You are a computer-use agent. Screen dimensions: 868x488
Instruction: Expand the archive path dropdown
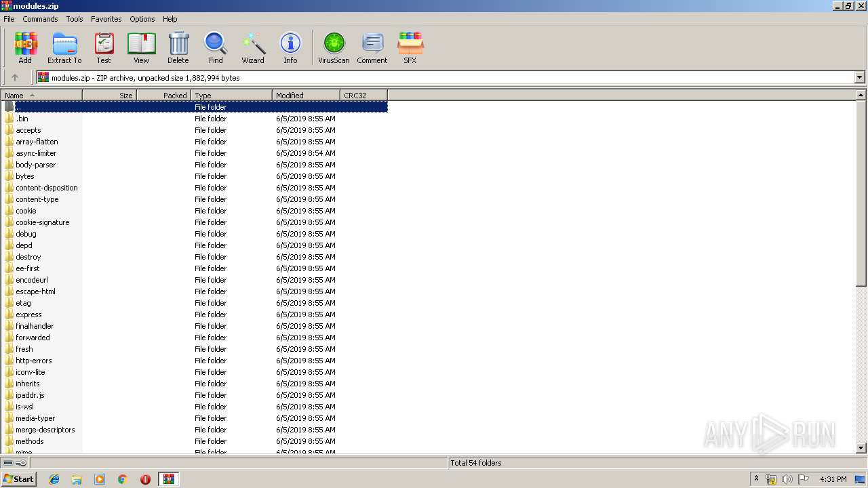pyautogui.click(x=859, y=77)
